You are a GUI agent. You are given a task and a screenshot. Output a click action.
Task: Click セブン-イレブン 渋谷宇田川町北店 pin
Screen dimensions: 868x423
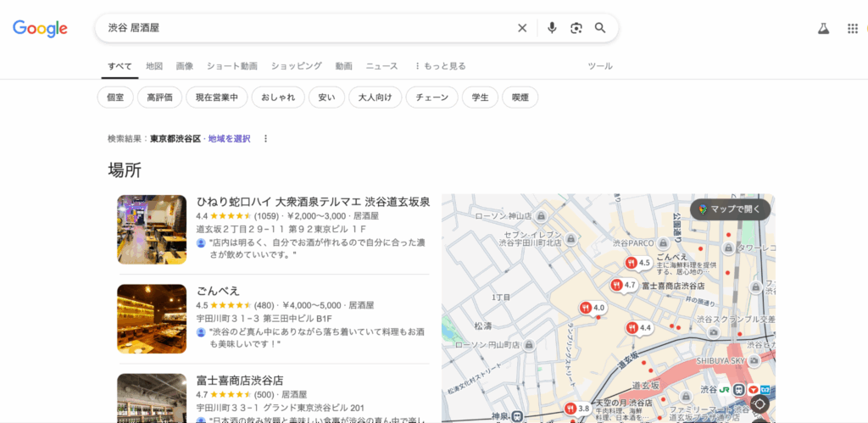click(x=570, y=239)
